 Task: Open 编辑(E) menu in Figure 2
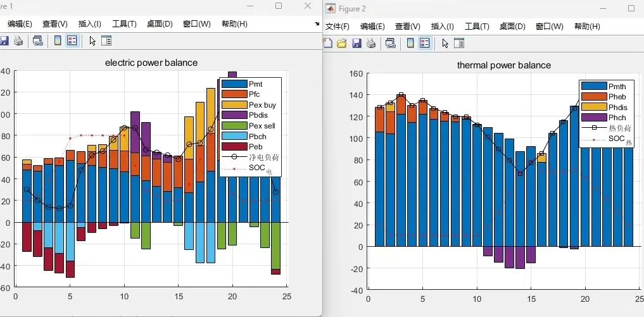coord(372,27)
